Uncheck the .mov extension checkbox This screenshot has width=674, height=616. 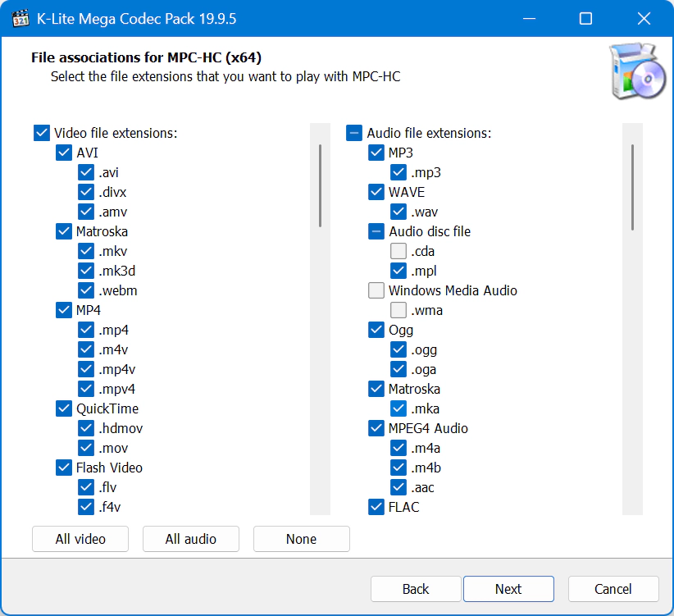[x=86, y=448]
